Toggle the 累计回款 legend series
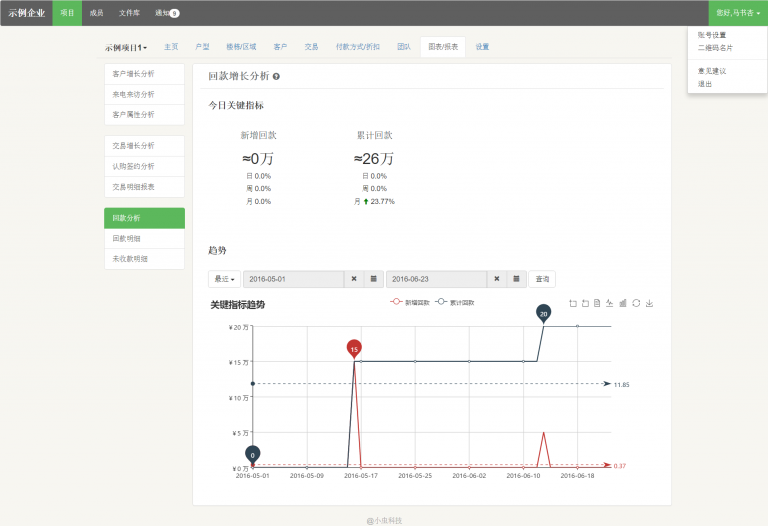 pos(455,301)
